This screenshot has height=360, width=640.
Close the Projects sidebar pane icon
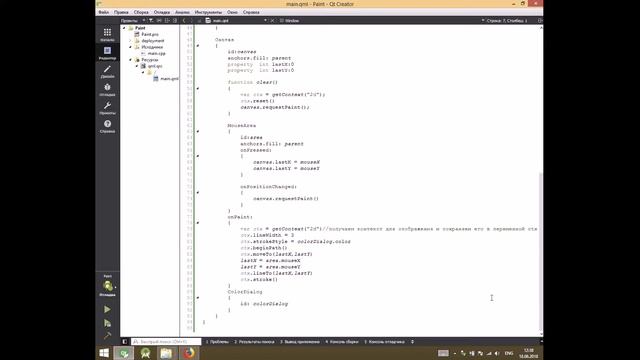click(175, 20)
